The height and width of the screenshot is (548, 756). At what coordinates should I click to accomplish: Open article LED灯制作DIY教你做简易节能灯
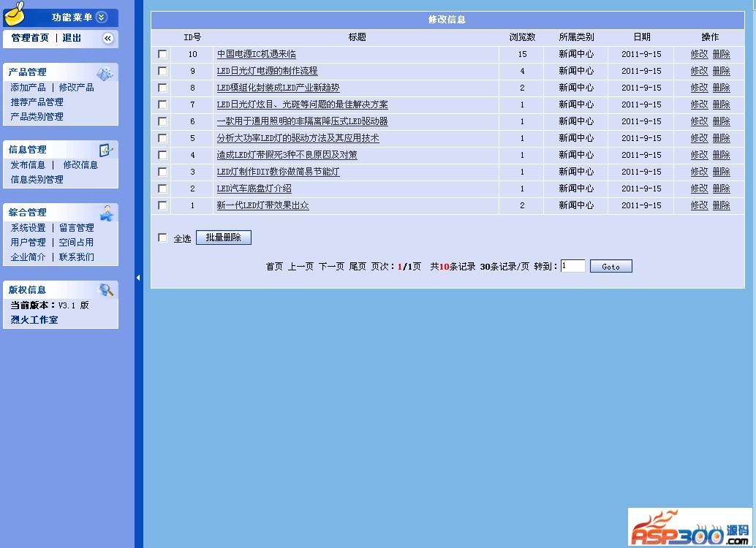tap(278, 172)
